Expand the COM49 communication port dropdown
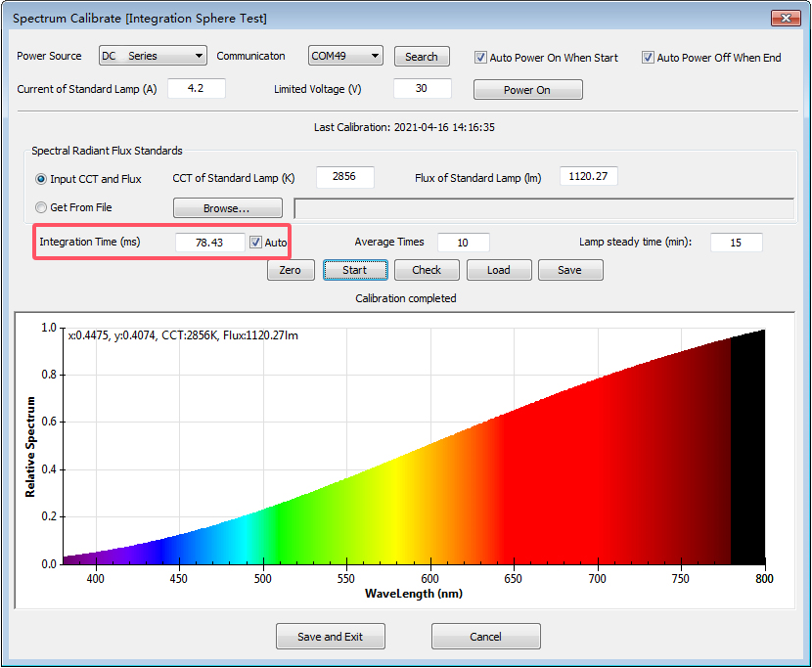 coord(345,57)
